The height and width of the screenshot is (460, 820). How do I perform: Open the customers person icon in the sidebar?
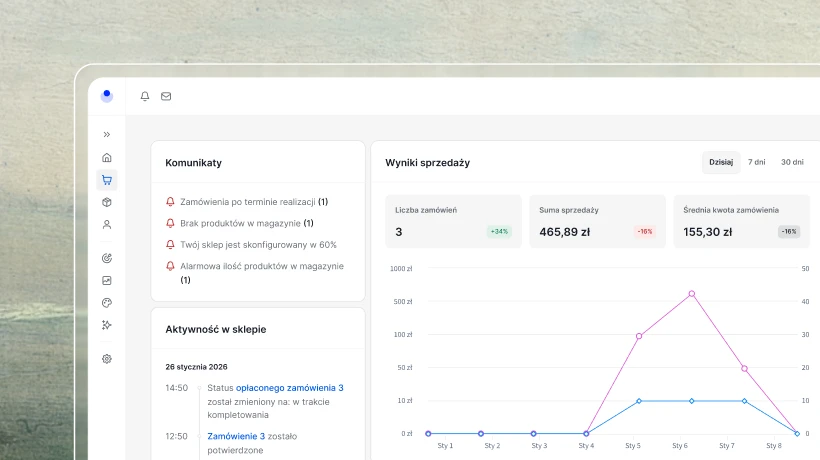pos(107,225)
